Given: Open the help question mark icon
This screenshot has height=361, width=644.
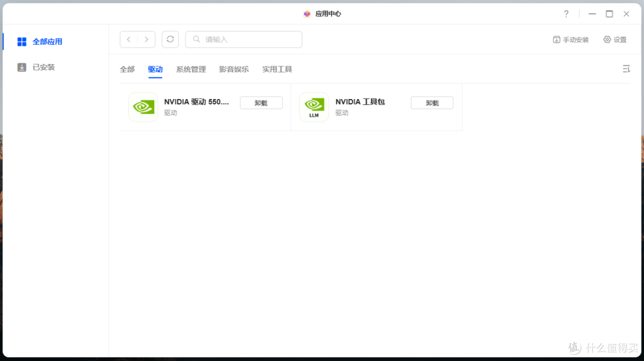Looking at the screenshot, I should coord(566,13).
